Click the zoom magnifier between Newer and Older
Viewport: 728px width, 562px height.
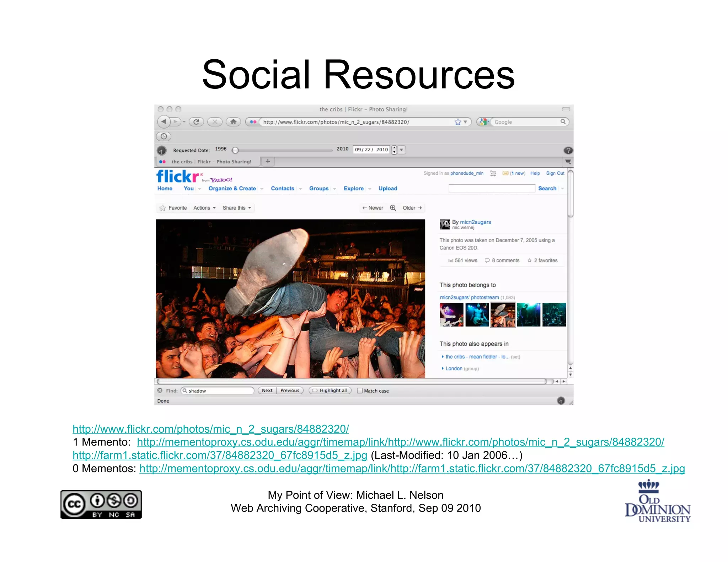pyautogui.click(x=393, y=208)
